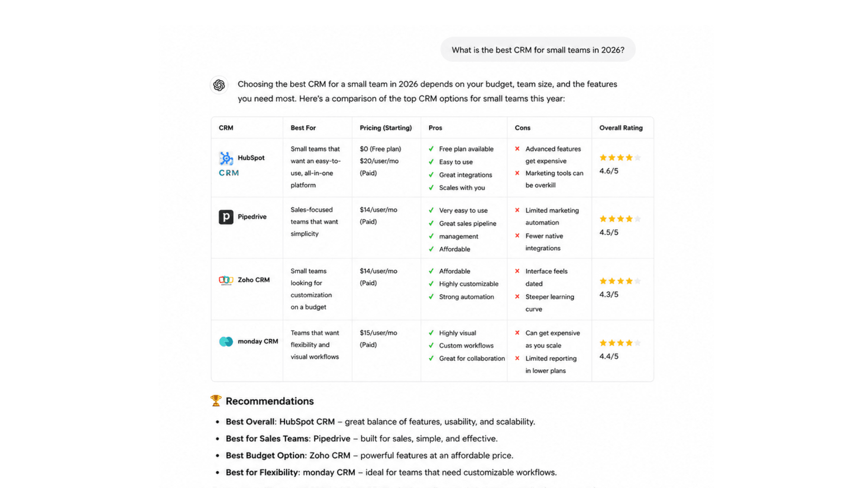The height and width of the screenshot is (488, 868).
Task: Click the Pricing (Starting) column header
Action: (386, 128)
